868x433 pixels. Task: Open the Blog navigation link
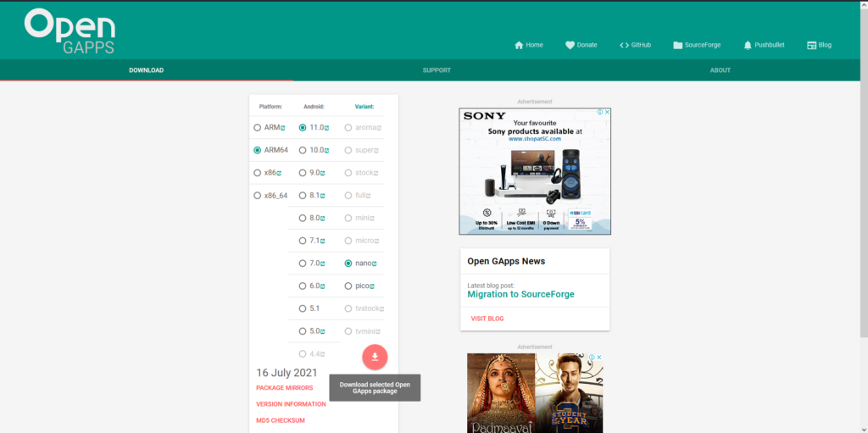point(820,46)
